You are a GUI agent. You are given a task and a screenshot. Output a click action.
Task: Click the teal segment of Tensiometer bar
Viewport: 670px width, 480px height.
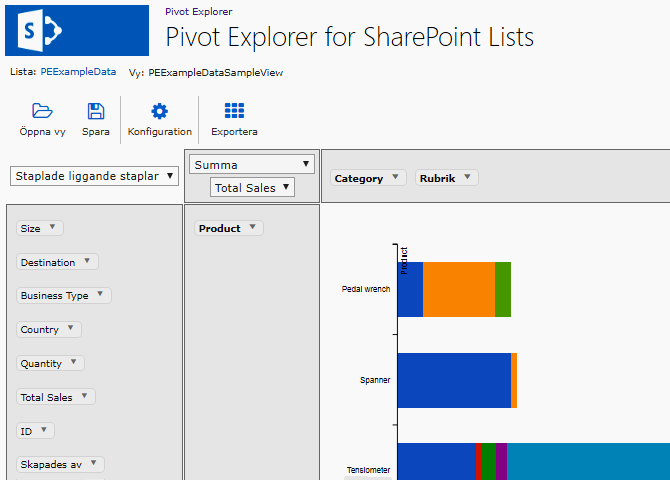click(588, 462)
